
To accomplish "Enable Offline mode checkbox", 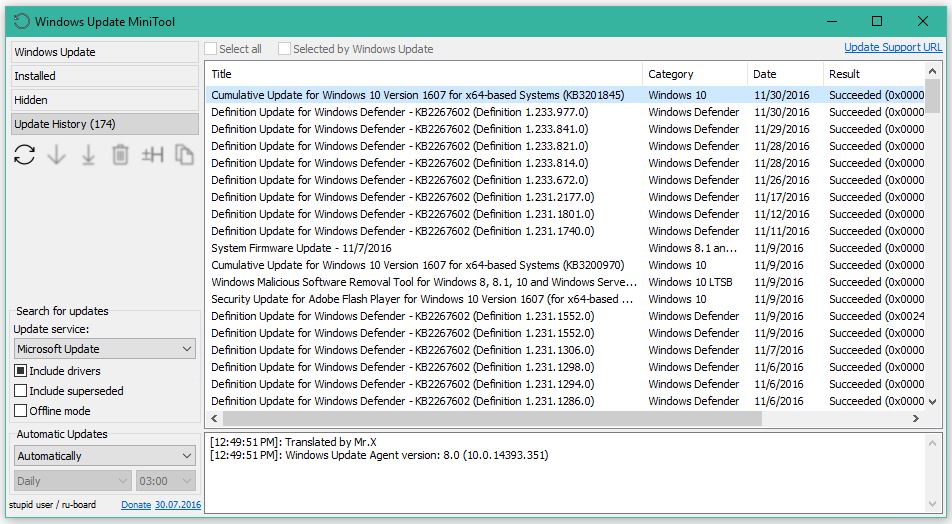I will pyautogui.click(x=21, y=410).
